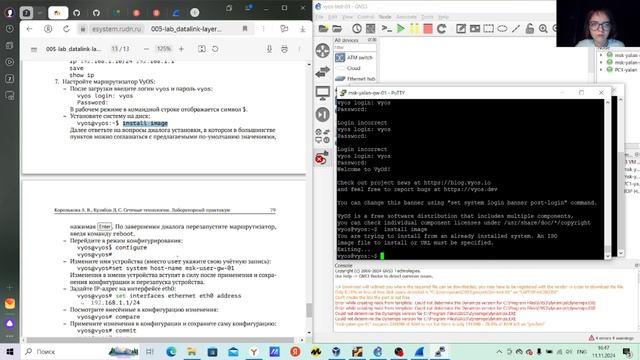The width and height of the screenshot is (640, 360).
Task: Open purple Alice assistant in sidebar
Action: pyautogui.click(x=10, y=324)
